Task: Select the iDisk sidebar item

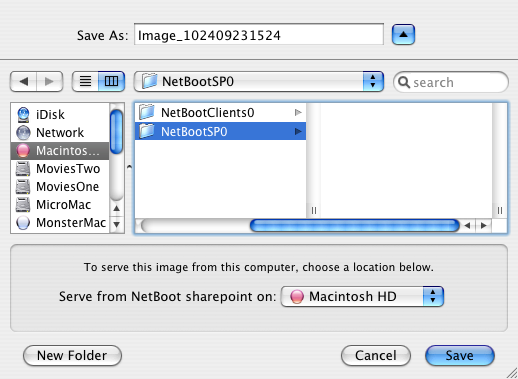Action: [x=60, y=115]
